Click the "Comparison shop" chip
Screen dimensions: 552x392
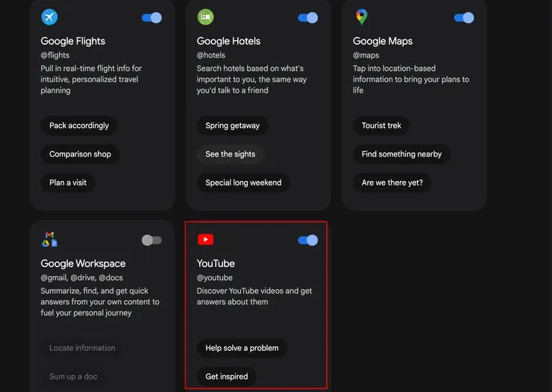80,154
